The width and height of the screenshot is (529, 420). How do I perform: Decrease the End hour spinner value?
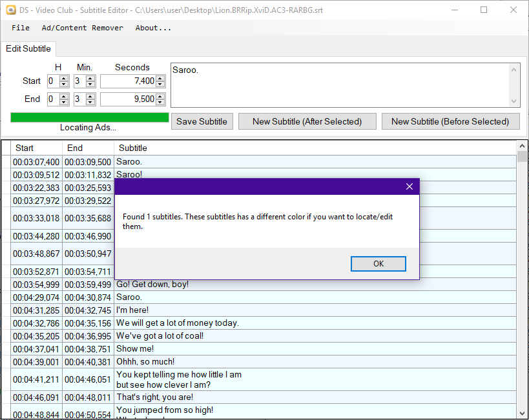pos(64,103)
